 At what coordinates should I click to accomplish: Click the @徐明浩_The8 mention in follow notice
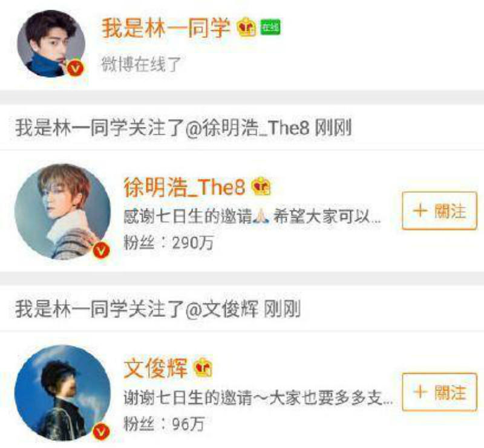tap(247, 128)
